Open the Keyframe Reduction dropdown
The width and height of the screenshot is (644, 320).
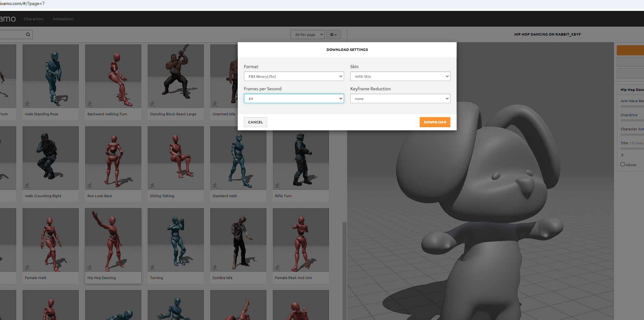pos(400,98)
